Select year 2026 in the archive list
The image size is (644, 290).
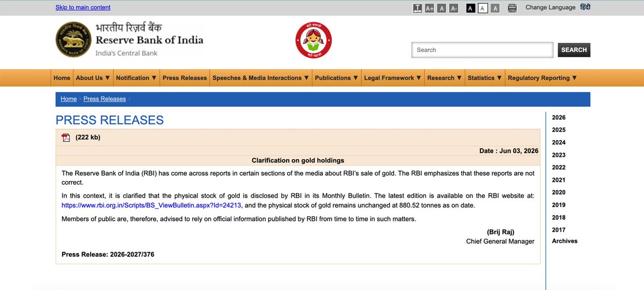tap(559, 117)
